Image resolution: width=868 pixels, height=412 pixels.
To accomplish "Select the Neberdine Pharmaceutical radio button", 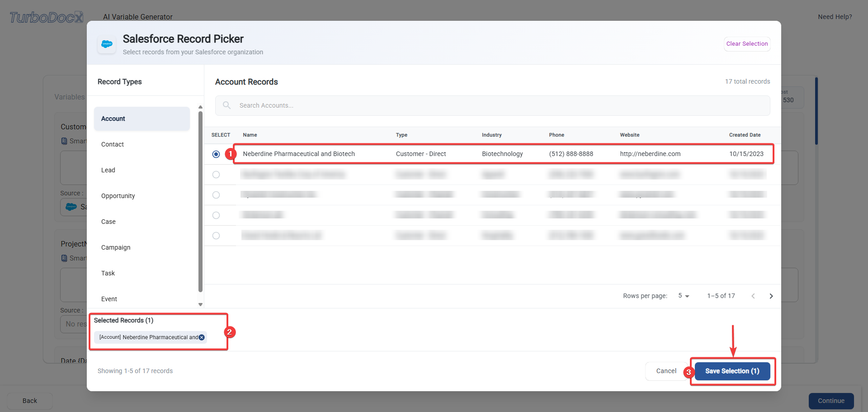I will click(x=216, y=154).
